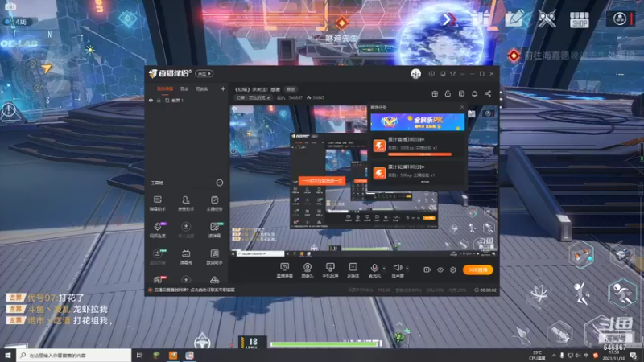Add a camera source (摄像头)
The width and height of the screenshot is (644, 362).
point(308,270)
